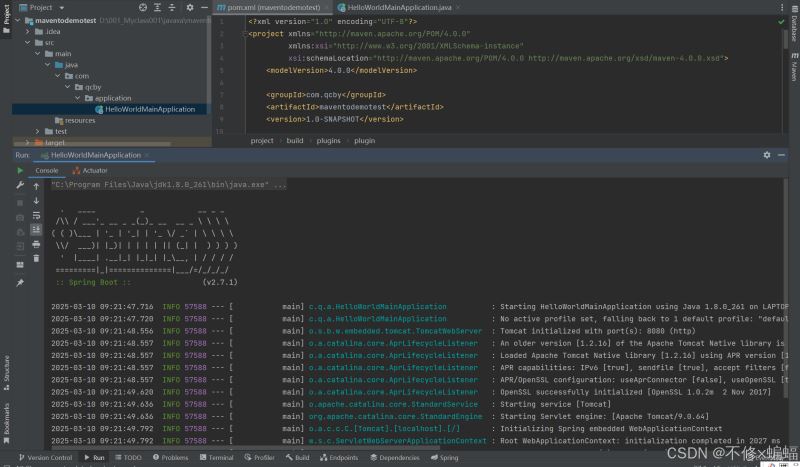Close the pom.xml editor tab
The image size is (800, 467).
(327, 8)
